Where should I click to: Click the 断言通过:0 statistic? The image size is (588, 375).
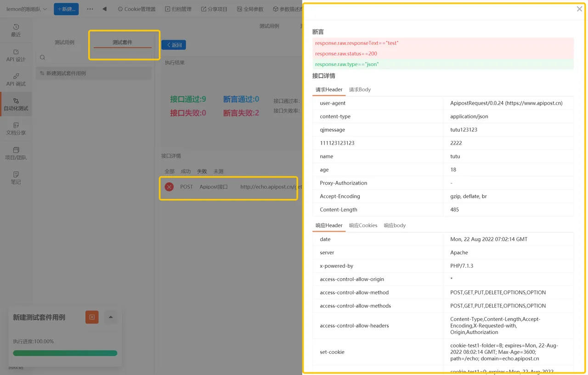241,99
